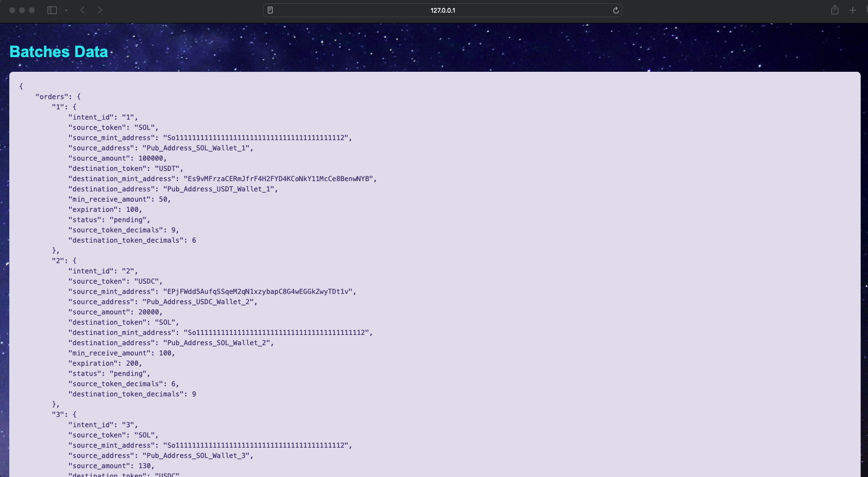Click the "expiration": 200 line
The image size is (868, 477).
tap(105, 363)
